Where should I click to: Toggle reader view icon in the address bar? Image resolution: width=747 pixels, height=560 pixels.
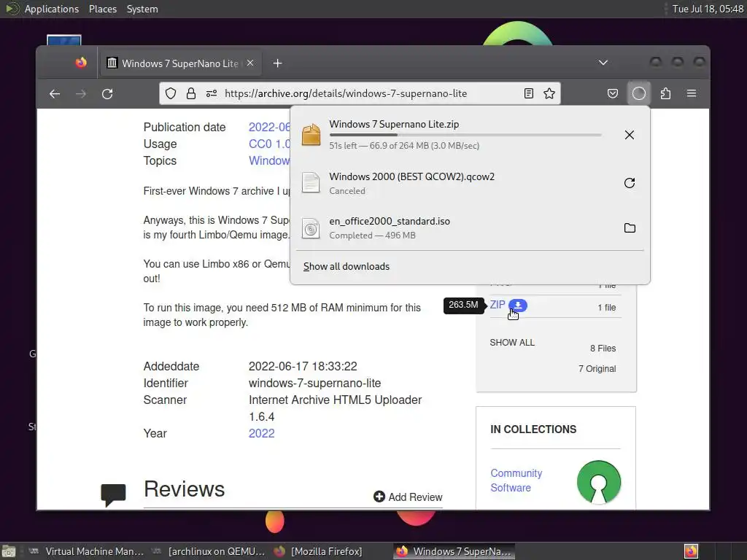click(528, 93)
